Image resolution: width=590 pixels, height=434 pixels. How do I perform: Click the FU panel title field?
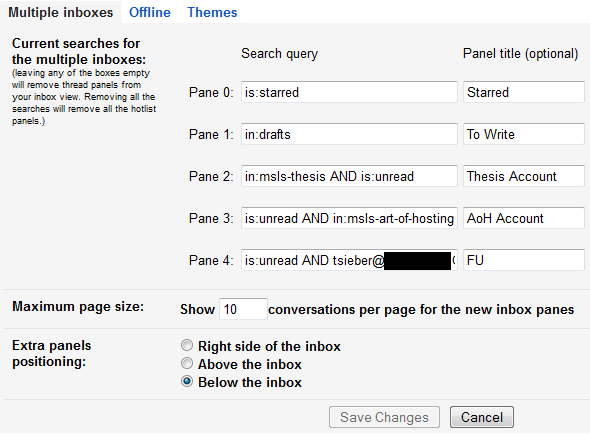(524, 260)
